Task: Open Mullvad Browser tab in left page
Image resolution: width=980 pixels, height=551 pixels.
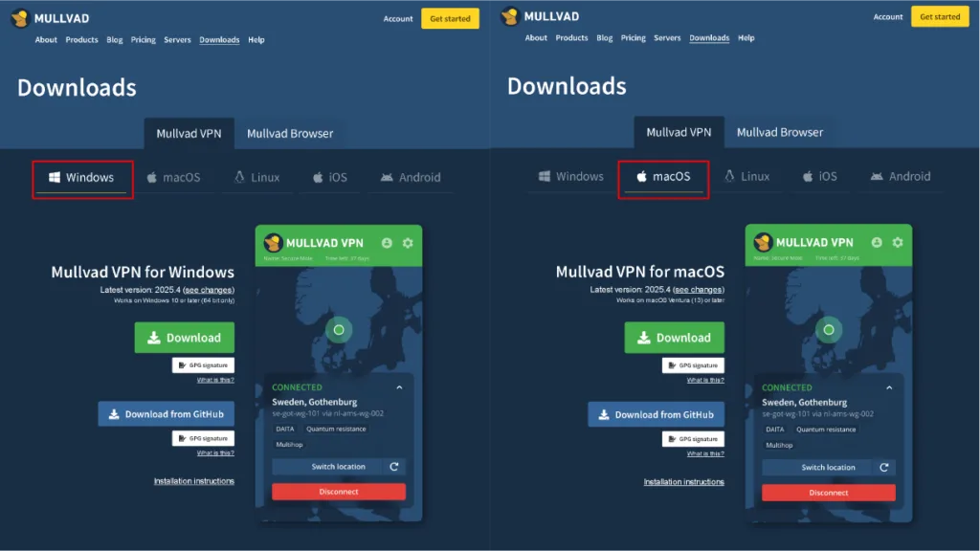Action: pyautogui.click(x=290, y=133)
